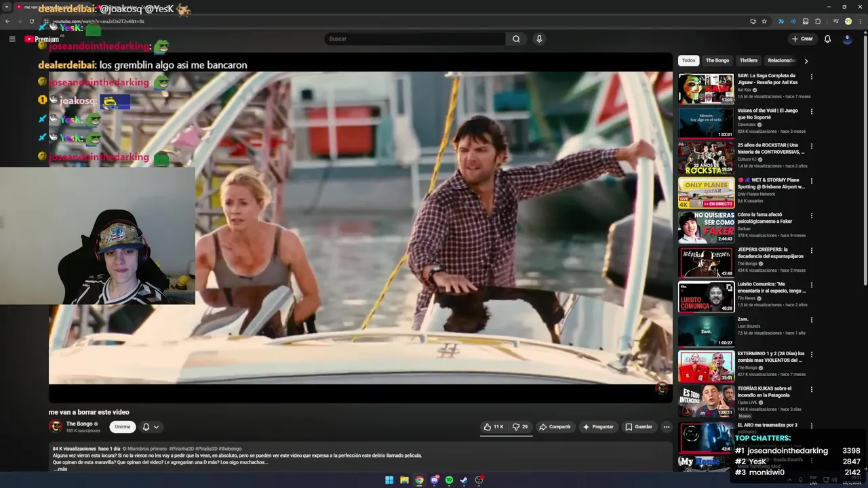Screen dimensions: 868x488
Task: Open 2am. Lost Sounds thumbnail
Action: click(706, 331)
